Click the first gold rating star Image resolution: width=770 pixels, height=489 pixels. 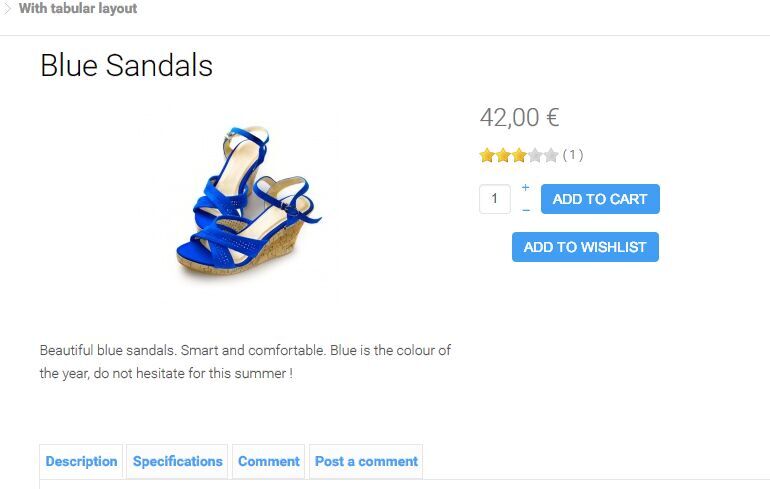click(487, 156)
